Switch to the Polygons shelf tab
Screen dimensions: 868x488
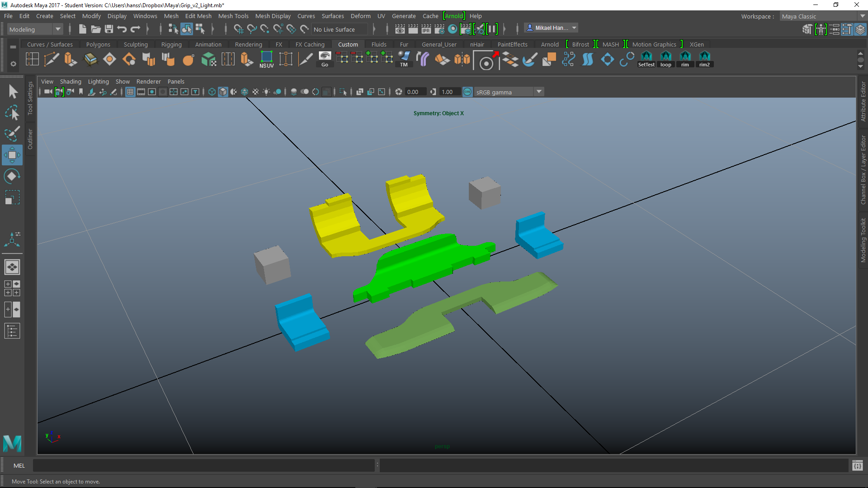point(98,44)
